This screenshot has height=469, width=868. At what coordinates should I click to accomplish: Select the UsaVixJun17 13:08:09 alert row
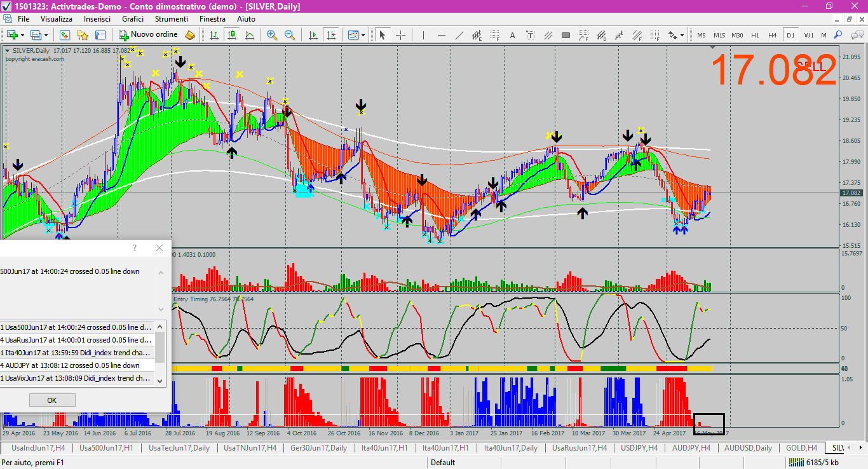click(78, 378)
